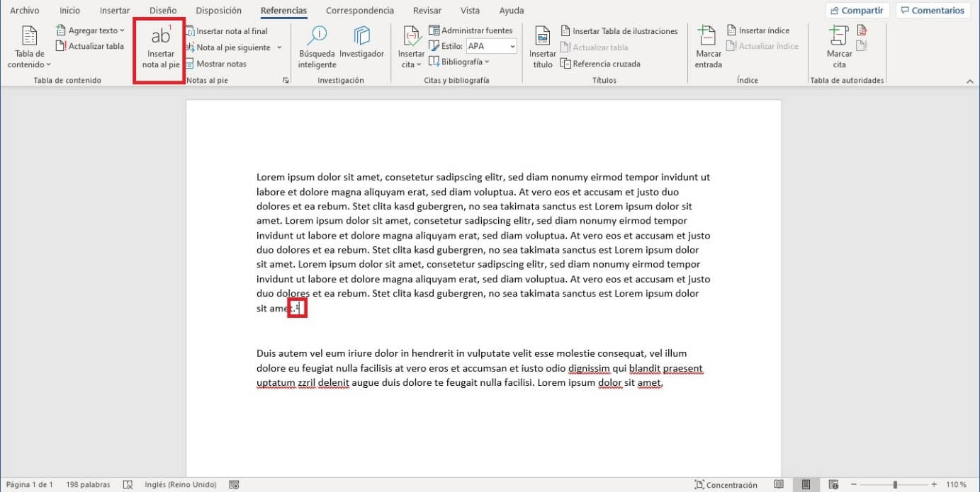980x492 pixels.
Task: Click the Compartir button
Action: click(857, 10)
